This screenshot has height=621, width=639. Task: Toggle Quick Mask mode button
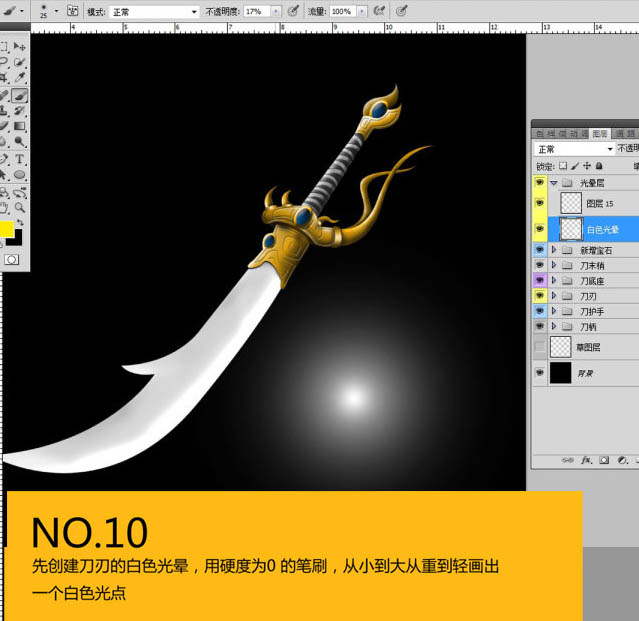(11, 260)
